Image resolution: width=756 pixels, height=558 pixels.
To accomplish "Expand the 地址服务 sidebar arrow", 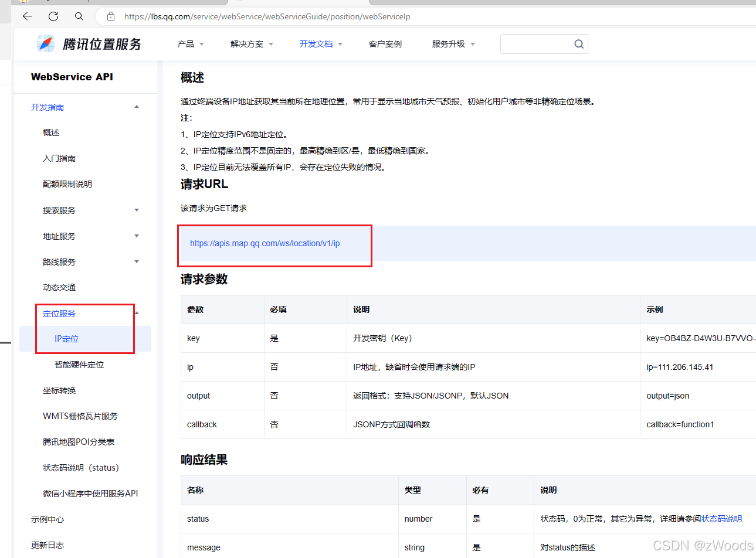I will tap(137, 236).
